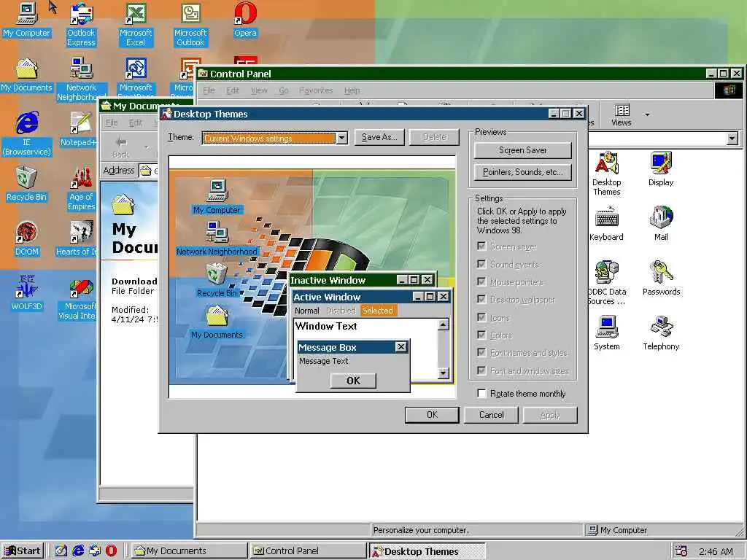Click the Start button

tap(23, 551)
